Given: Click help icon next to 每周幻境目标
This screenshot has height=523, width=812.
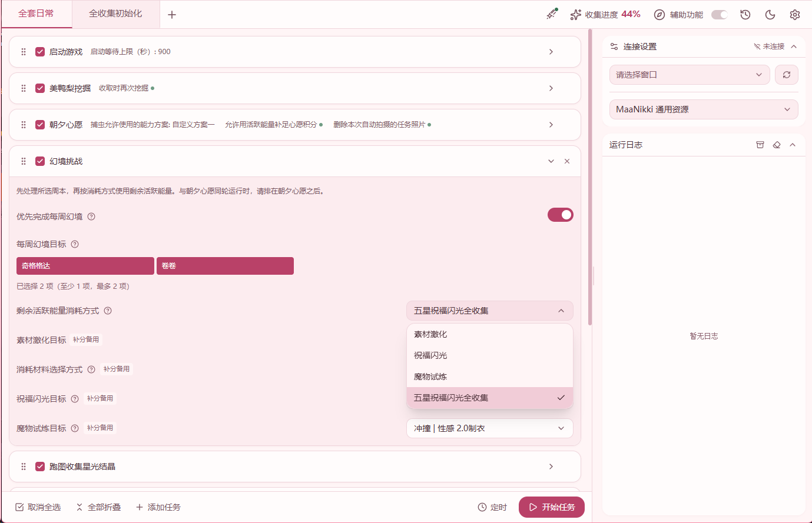Looking at the screenshot, I should click(75, 244).
